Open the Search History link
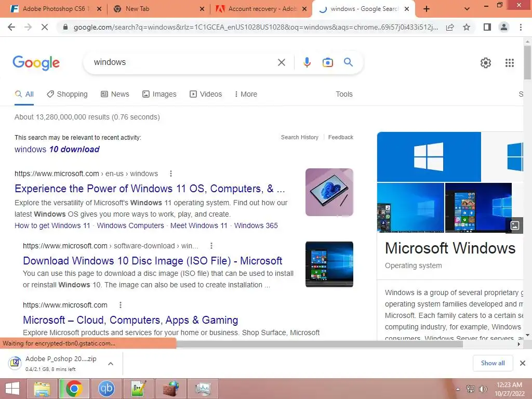Viewport: 532px width, 399px height. point(300,137)
